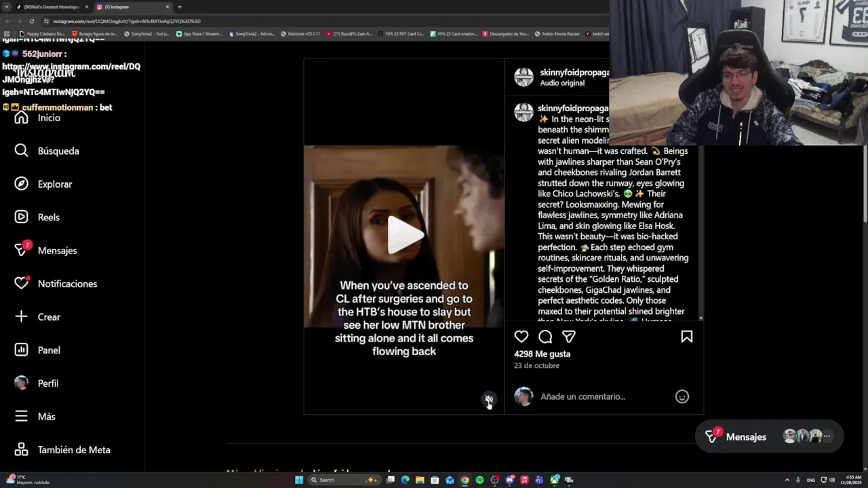Open floating Mensajes chat button
Image resolution: width=868 pixels, height=488 pixels.
(768, 436)
